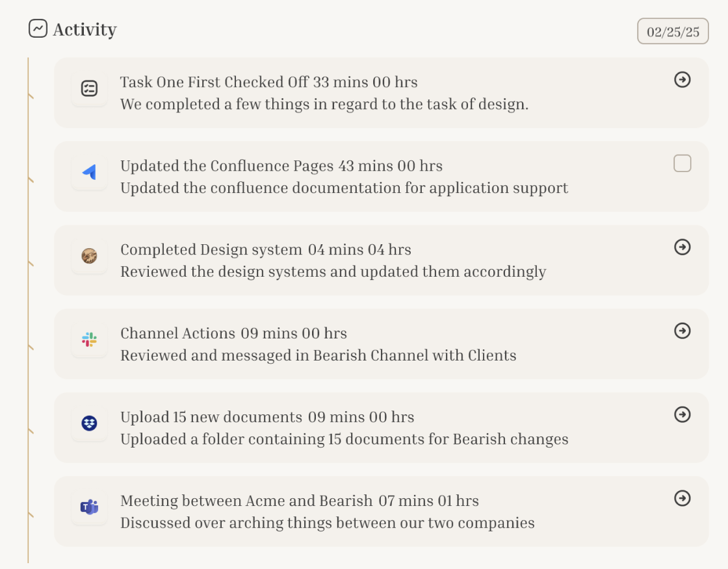Tick the Updated Confluence Pages checkbox

pyautogui.click(x=682, y=163)
